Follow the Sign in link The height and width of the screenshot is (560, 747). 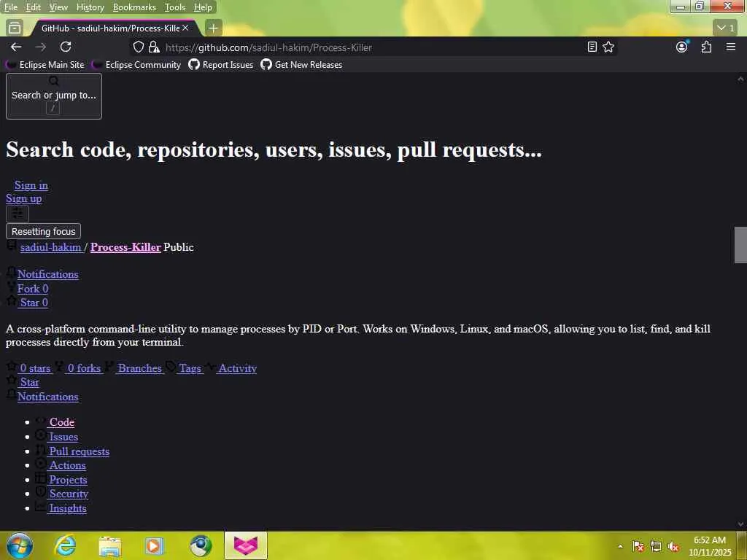click(31, 185)
